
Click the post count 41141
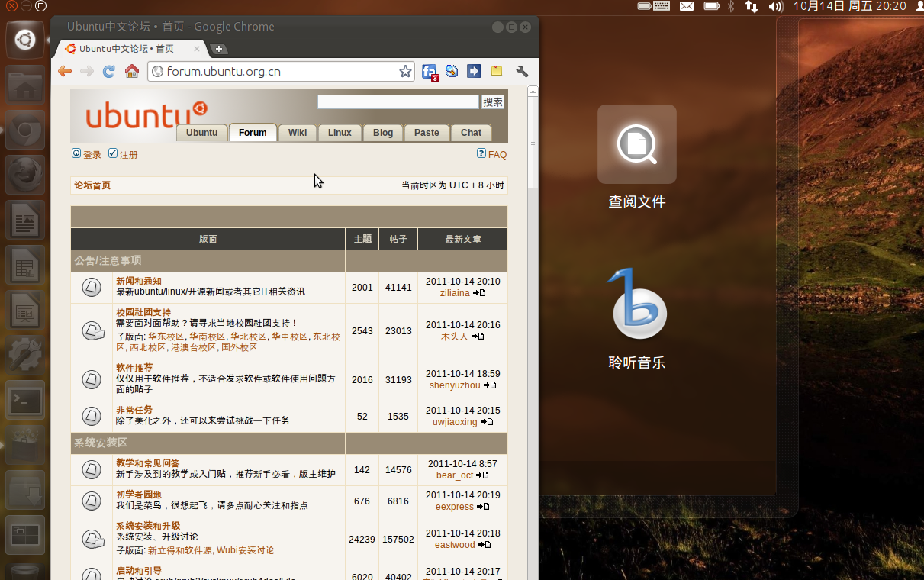click(398, 288)
